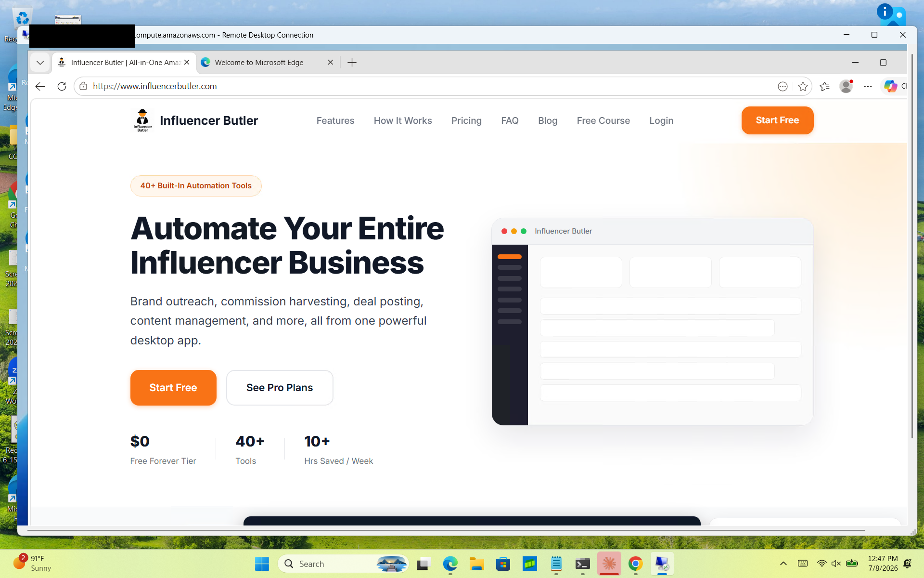Image resolution: width=924 pixels, height=578 pixels.
Task: Switch to Welcome to Microsoft Edge tab
Action: pyautogui.click(x=267, y=63)
